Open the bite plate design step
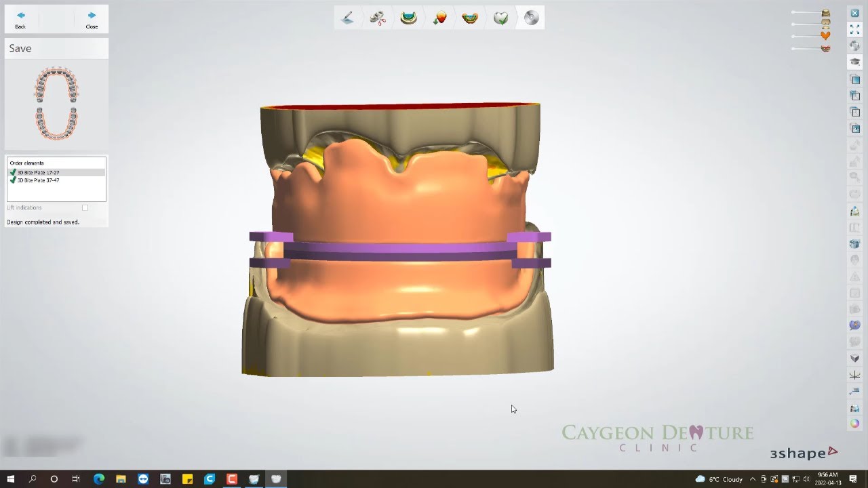The width and height of the screenshot is (868, 488). click(x=408, y=18)
